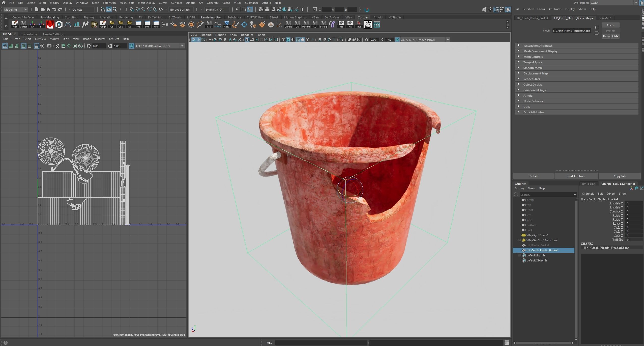Toggle Channel Box layer editor icon
Screen dimensions: 644x346
coord(508,9)
